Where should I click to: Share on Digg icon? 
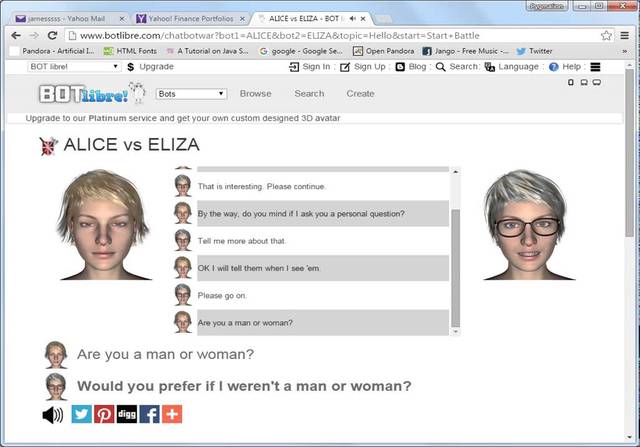pos(127,414)
